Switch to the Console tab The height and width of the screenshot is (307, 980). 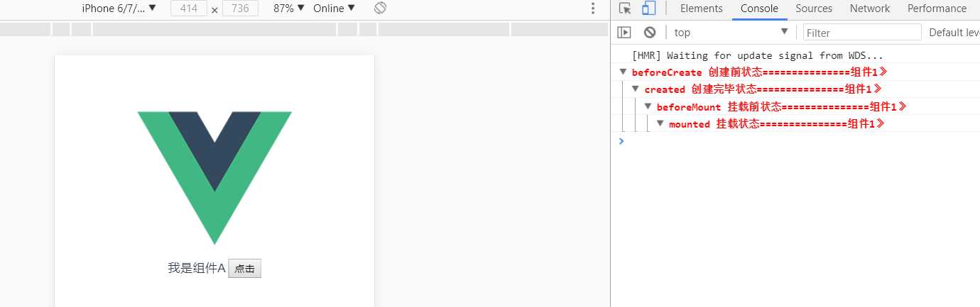pos(759,9)
